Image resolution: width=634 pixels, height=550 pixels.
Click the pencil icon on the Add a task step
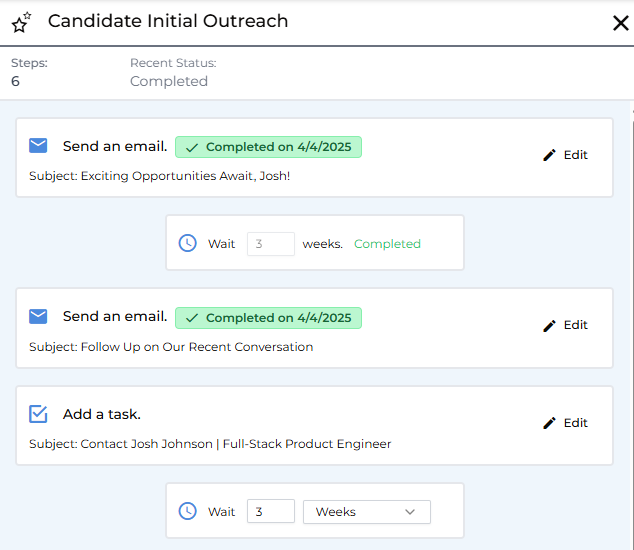click(x=549, y=423)
